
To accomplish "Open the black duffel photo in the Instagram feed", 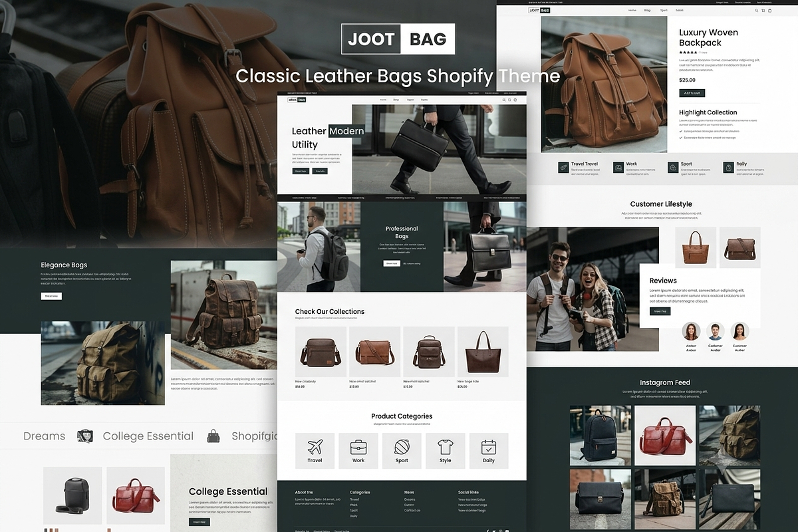I will pyautogui.click(x=600, y=499).
